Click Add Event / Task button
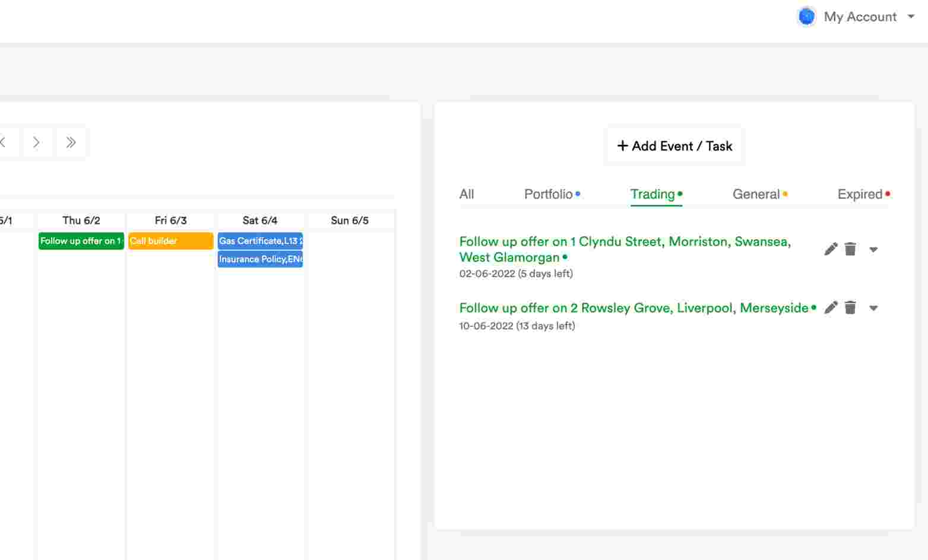The image size is (928, 560). (674, 146)
